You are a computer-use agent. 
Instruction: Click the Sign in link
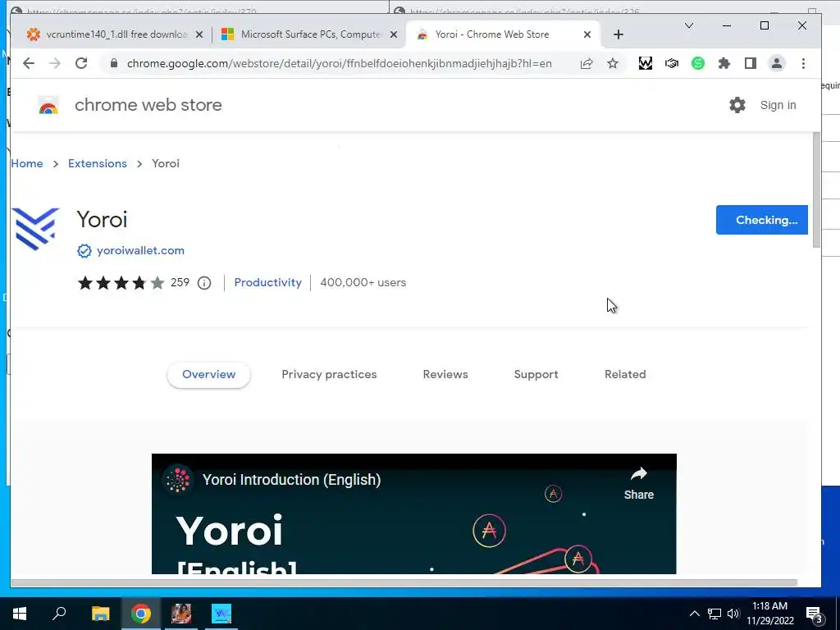[x=778, y=105]
